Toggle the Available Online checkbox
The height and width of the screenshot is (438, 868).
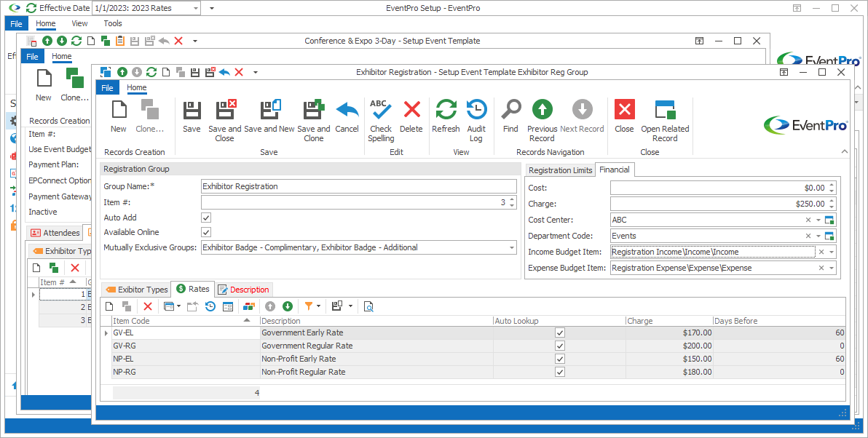pyautogui.click(x=206, y=232)
